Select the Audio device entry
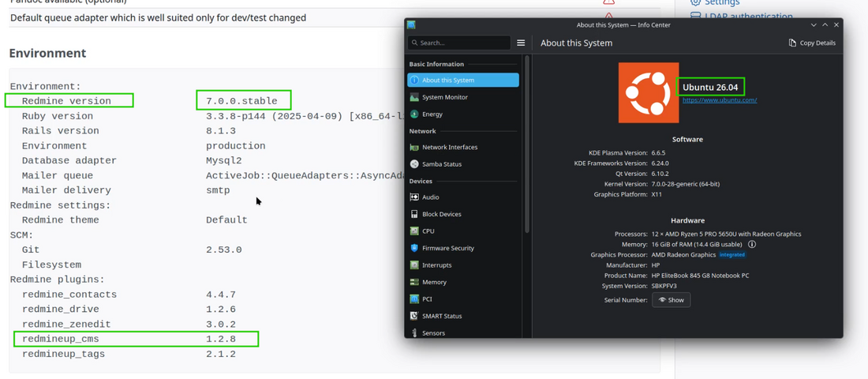 point(463,197)
